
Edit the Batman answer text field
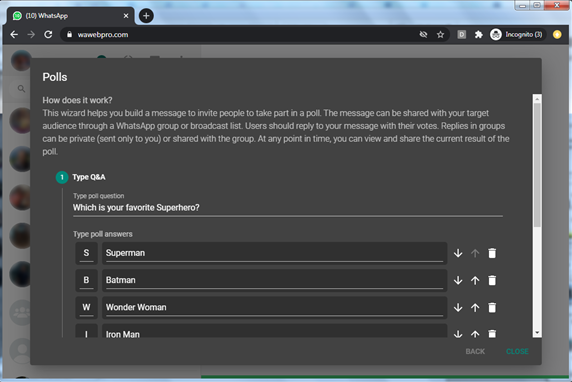tap(274, 280)
